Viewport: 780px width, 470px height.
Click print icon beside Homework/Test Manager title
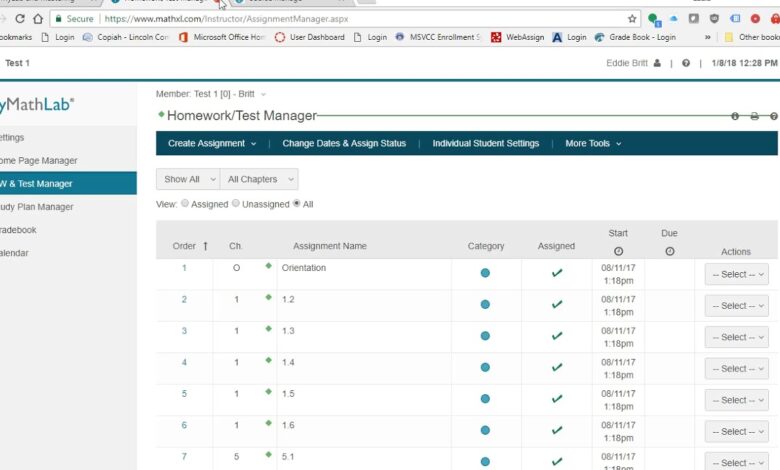pyautogui.click(x=754, y=116)
